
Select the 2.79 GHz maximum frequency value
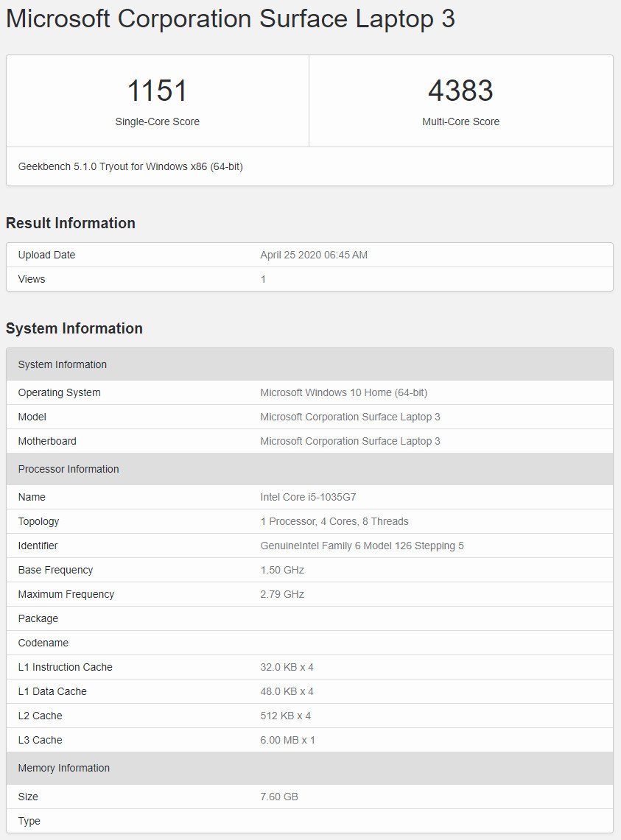pyautogui.click(x=282, y=594)
